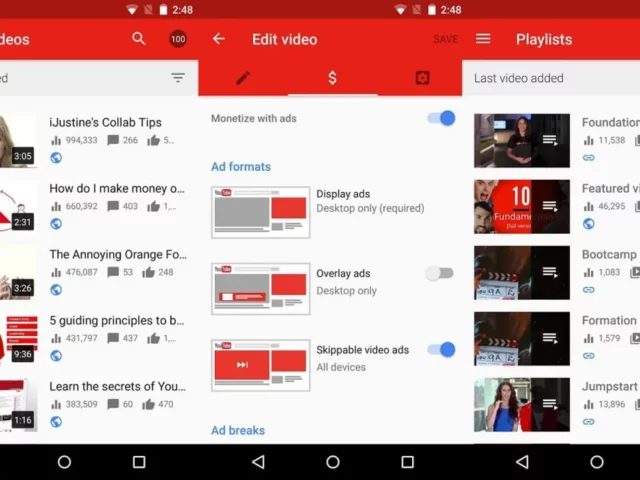Disable Monetize with ads switch
640x480 pixels.
pos(441,118)
